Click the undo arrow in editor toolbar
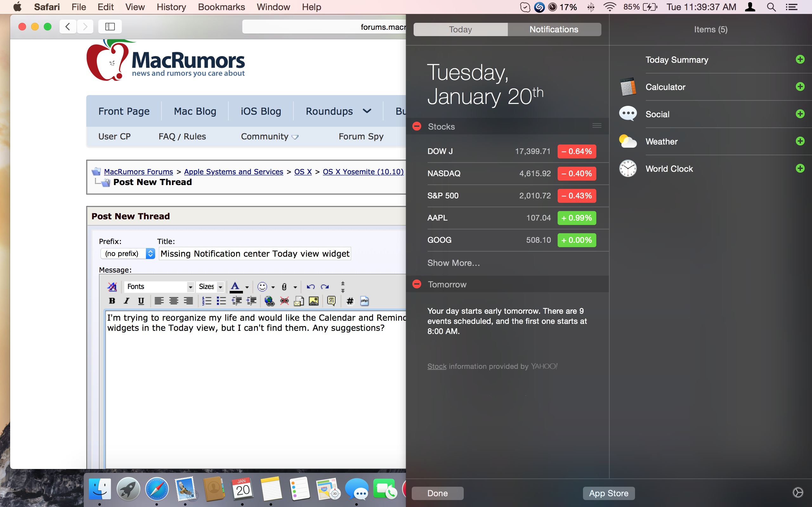The image size is (812, 507). click(311, 287)
